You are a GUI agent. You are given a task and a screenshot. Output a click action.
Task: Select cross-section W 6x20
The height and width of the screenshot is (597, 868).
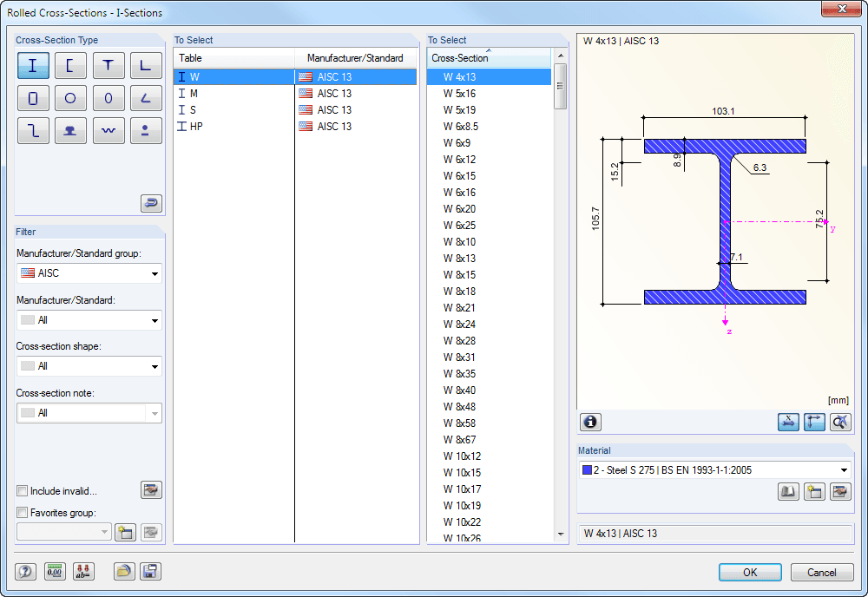coord(490,209)
